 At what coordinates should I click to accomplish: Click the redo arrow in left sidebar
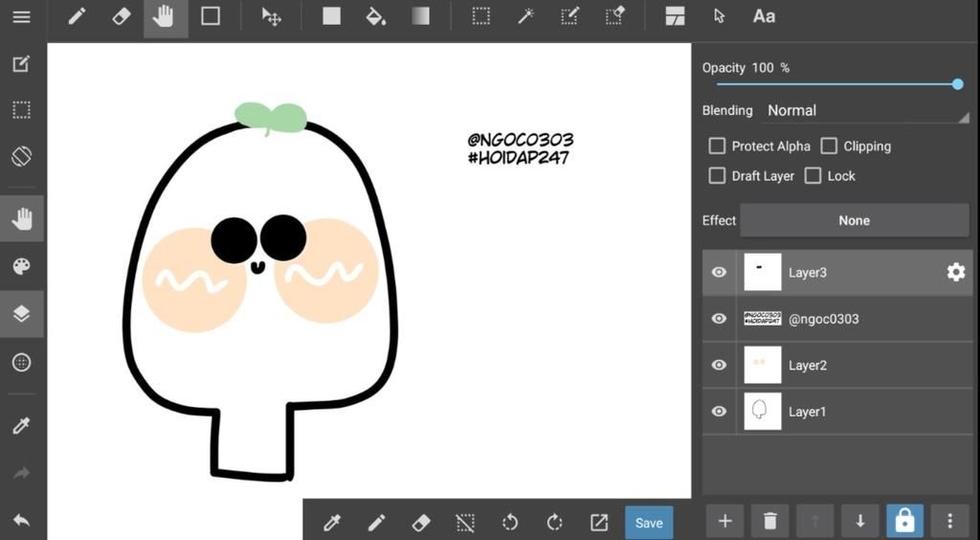(x=22, y=473)
